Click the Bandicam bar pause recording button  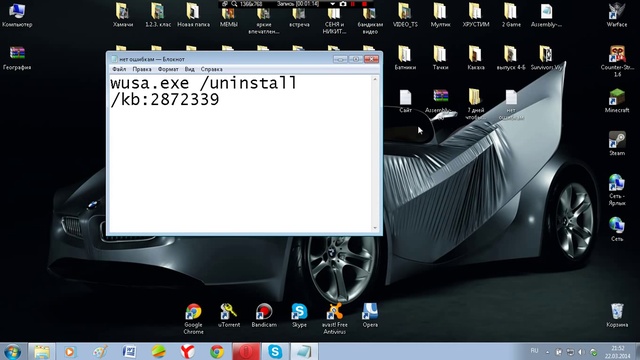[353, 4]
